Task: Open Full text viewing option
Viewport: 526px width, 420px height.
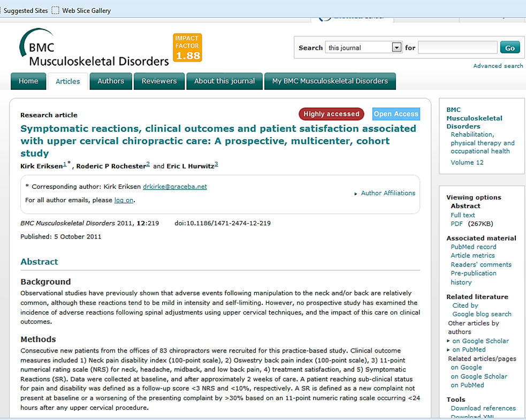Action: pyautogui.click(x=463, y=215)
